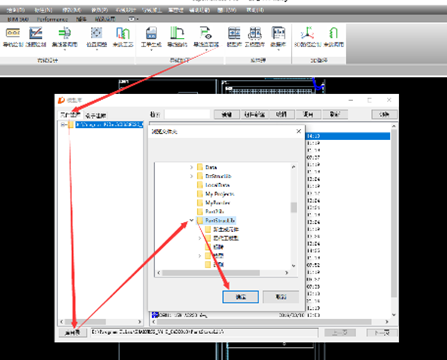
Task: Click the folder path text field at dialog bottom
Action: pyautogui.click(x=204, y=333)
